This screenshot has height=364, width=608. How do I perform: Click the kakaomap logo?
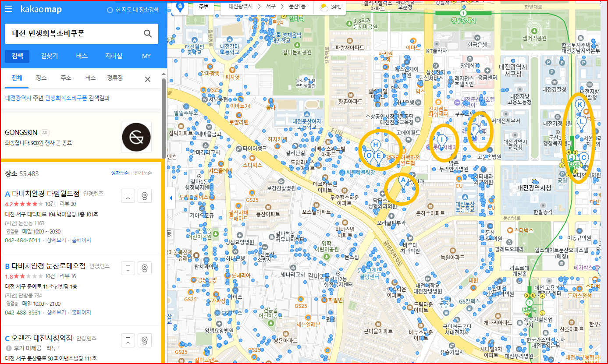click(41, 9)
